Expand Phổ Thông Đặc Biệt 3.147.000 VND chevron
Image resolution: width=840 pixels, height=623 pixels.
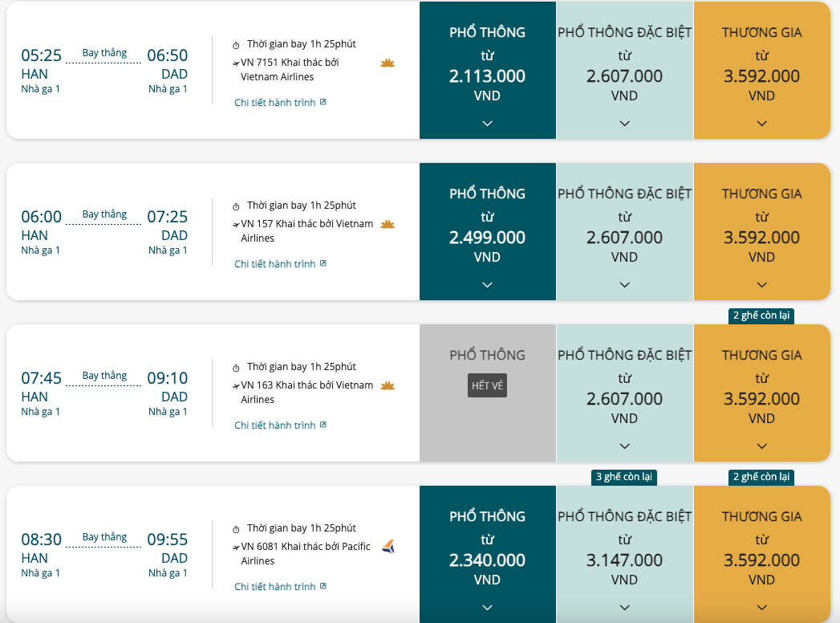[625, 608]
